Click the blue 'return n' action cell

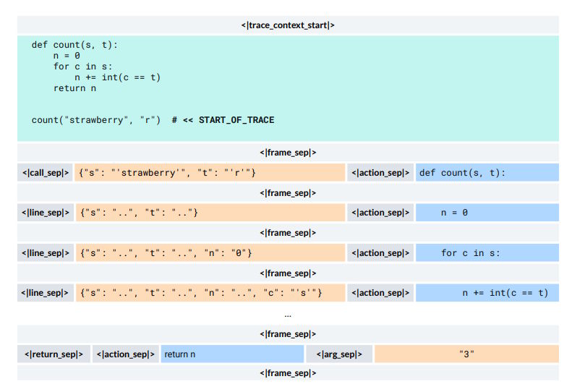(x=231, y=354)
